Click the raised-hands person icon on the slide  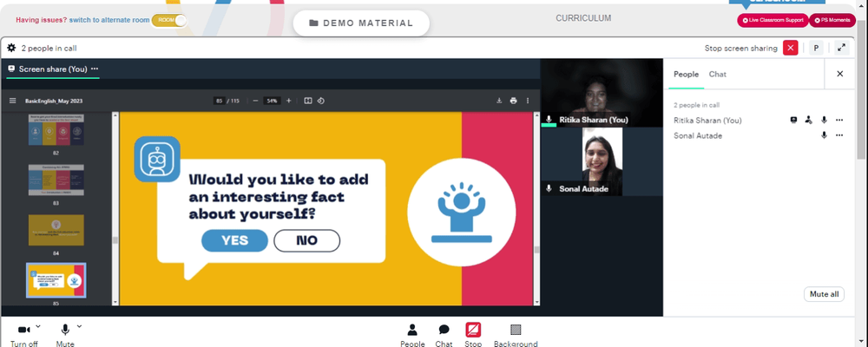[x=461, y=212]
